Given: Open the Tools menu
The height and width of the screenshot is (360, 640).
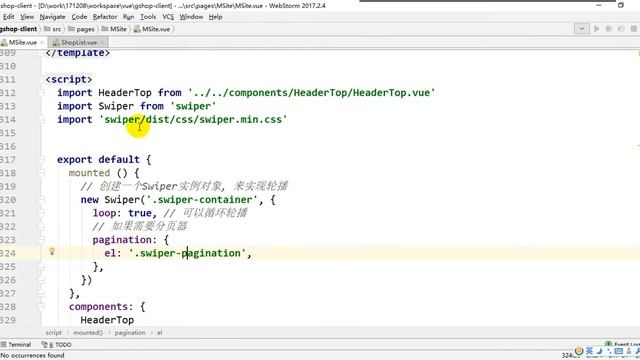Looking at the screenshot, I should 148,17.
